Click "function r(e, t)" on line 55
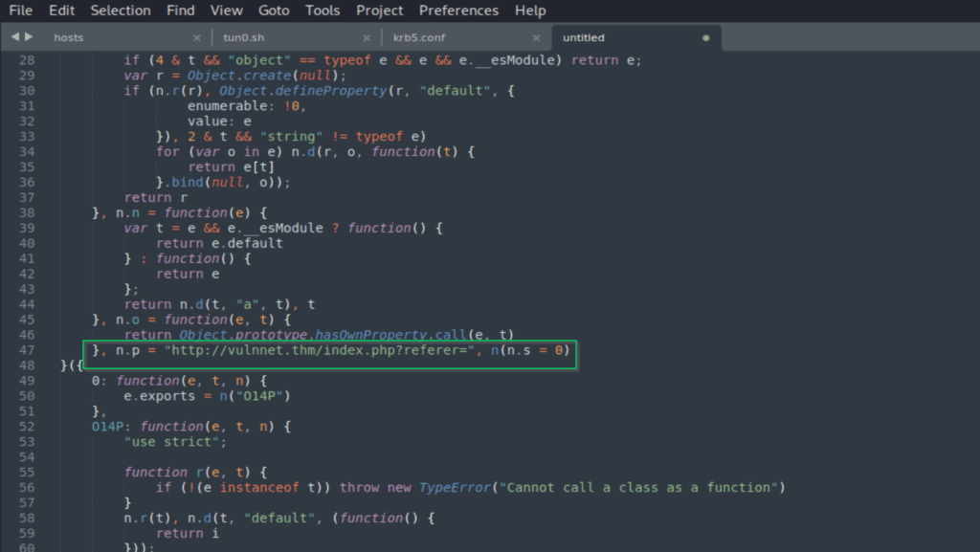Image resolution: width=980 pixels, height=552 pixels. (191, 473)
